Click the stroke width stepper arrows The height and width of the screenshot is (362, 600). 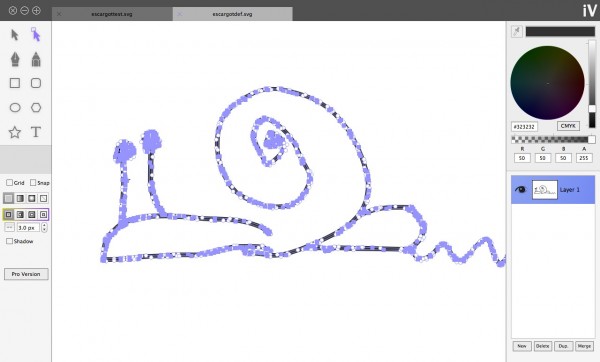coord(44,228)
